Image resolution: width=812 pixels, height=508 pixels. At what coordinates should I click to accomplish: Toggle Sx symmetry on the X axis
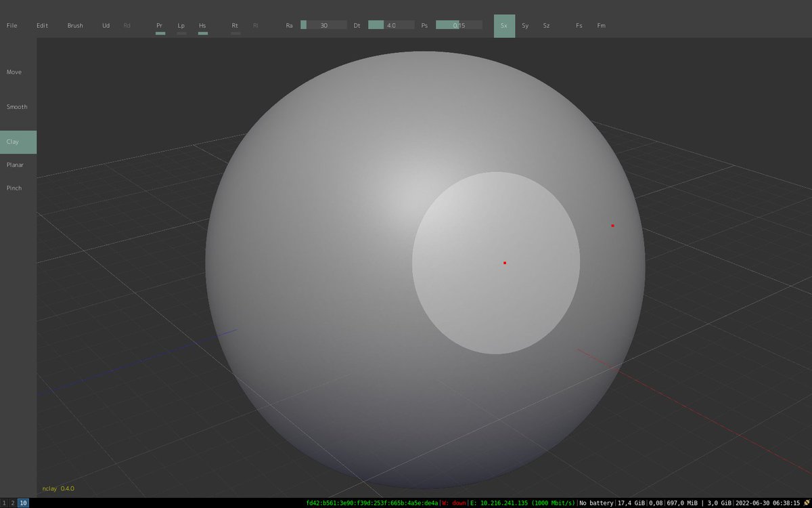pos(503,25)
